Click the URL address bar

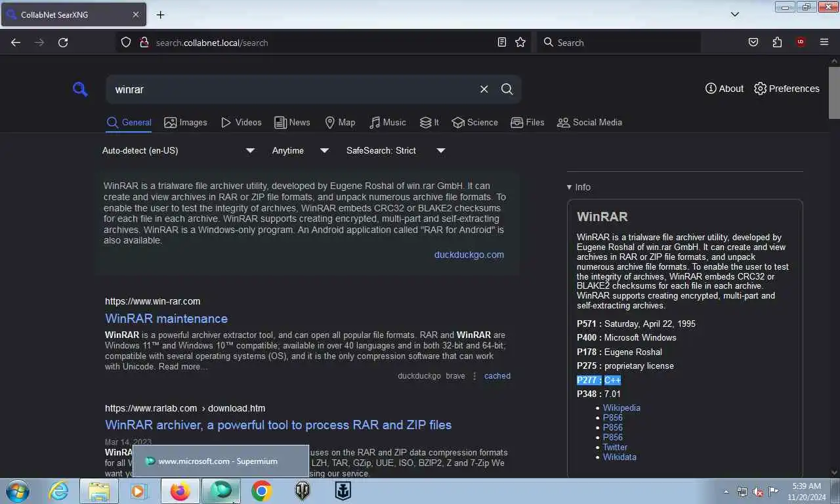[x=322, y=42]
